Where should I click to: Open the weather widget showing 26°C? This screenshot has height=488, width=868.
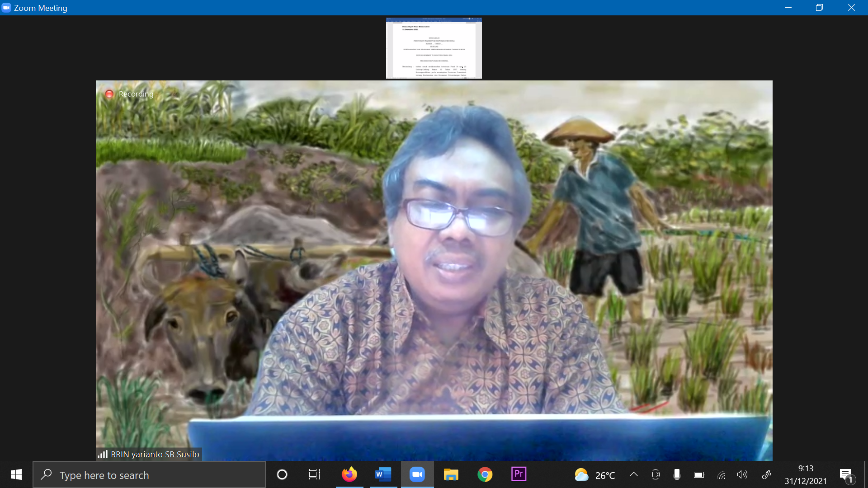595,475
